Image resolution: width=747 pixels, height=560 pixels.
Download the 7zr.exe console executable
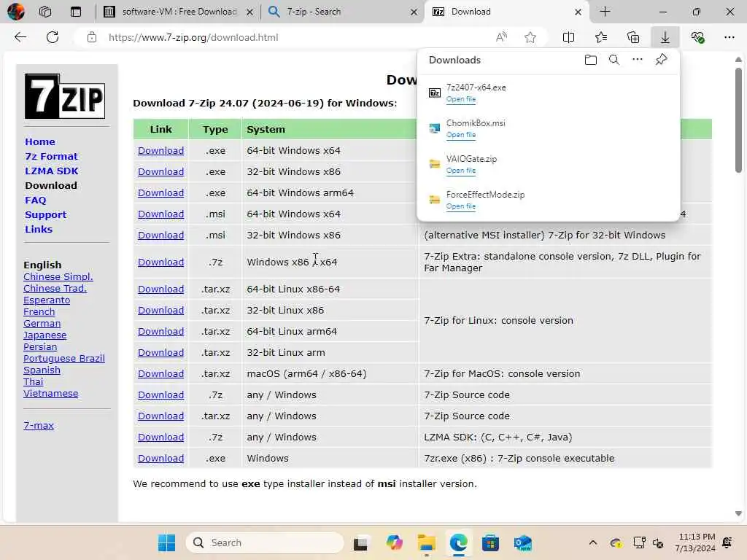161,458
